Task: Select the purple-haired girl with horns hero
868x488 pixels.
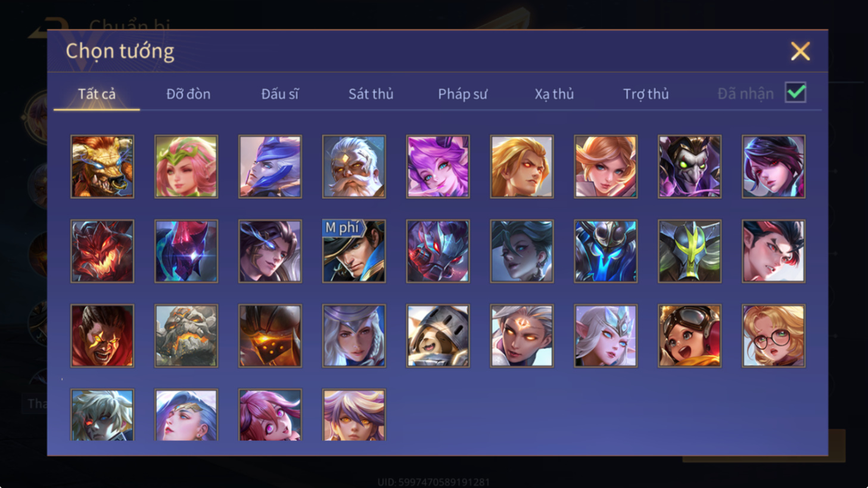Action: click(438, 166)
